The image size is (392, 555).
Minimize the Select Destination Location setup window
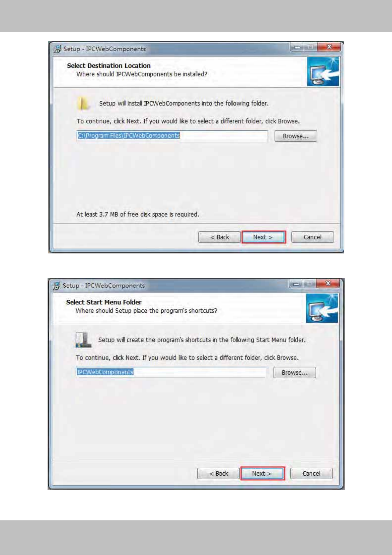(297, 47)
